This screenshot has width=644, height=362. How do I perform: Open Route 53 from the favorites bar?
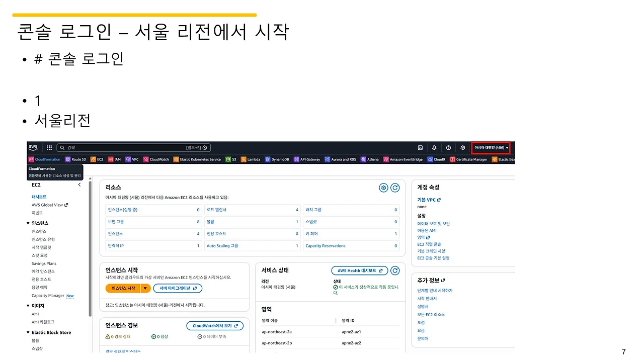[x=75, y=159]
